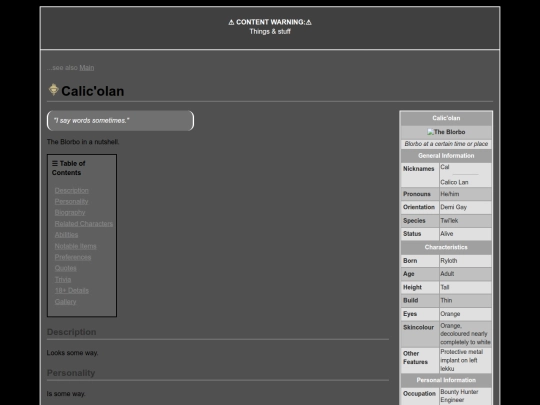Viewport: 540px width, 405px height.
Task: Click the infobox title Calic'olan
Action: tap(446, 118)
